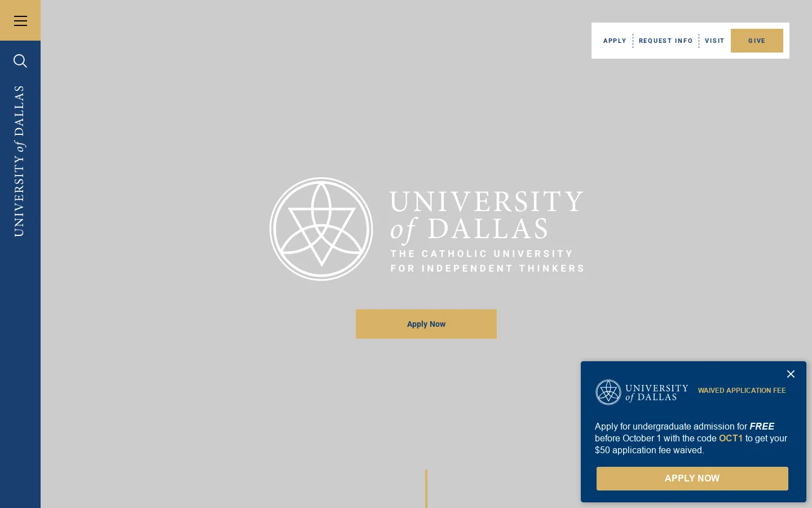Close the waived application fee popup
The height and width of the screenshot is (508, 812).
tap(791, 374)
